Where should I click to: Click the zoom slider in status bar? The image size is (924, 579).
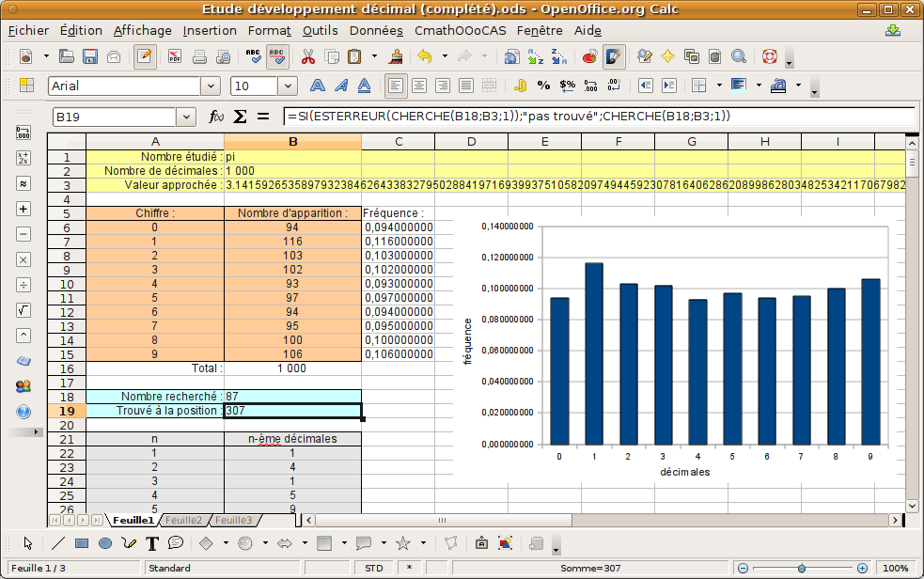coord(801,568)
